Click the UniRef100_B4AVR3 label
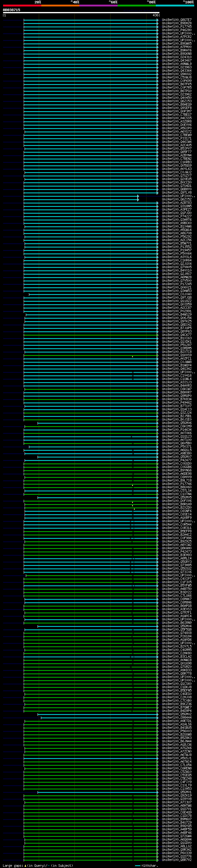 (x=176, y=386)
